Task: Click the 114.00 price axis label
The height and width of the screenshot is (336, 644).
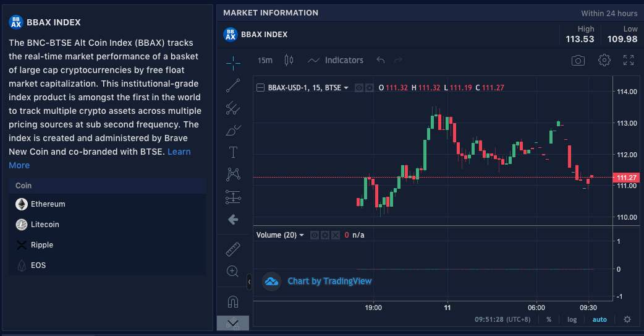Action: pos(627,92)
